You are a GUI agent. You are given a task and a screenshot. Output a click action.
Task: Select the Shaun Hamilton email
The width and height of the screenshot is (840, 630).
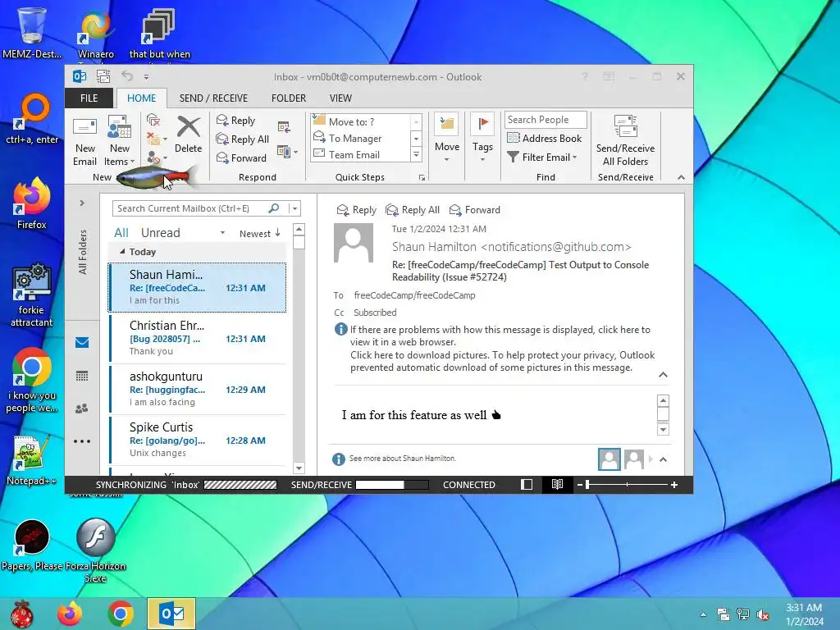tap(197, 287)
